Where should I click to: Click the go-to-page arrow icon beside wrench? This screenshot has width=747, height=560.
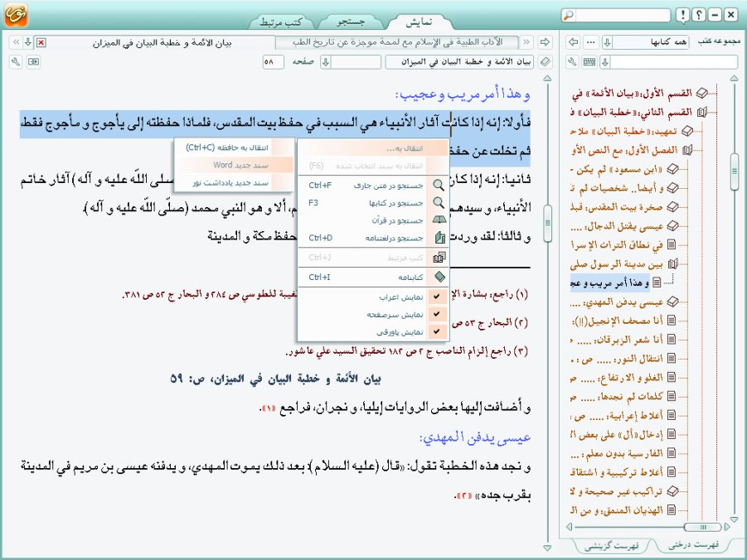click(34, 62)
